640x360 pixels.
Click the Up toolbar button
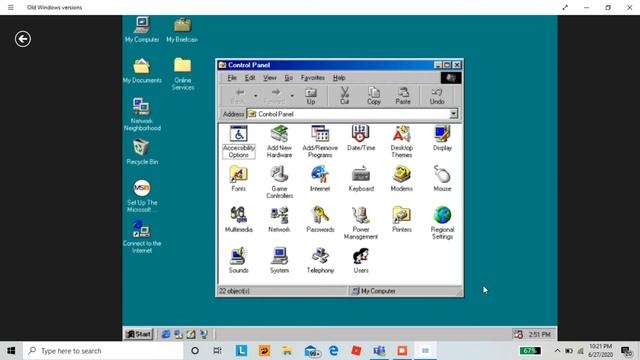click(311, 96)
